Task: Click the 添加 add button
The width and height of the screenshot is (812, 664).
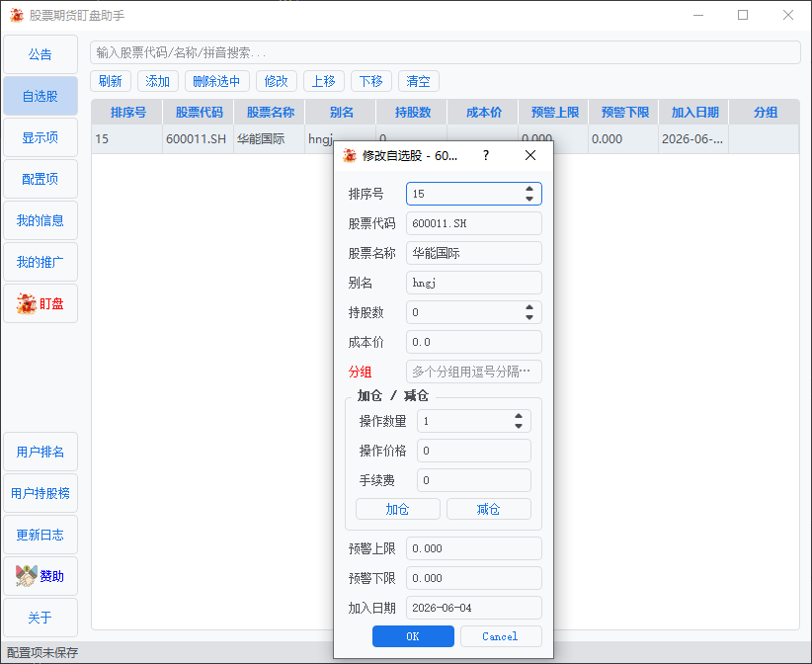Action: (158, 81)
